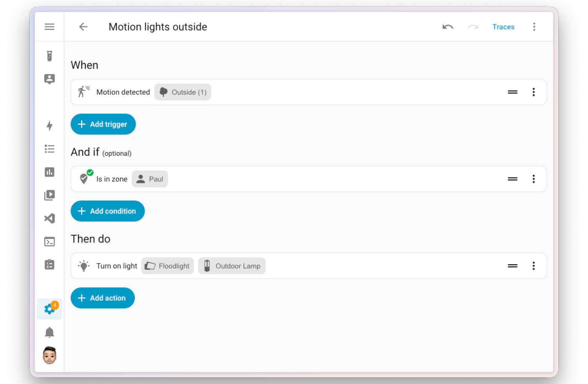Click the Is in zone row drag handle

point(512,179)
